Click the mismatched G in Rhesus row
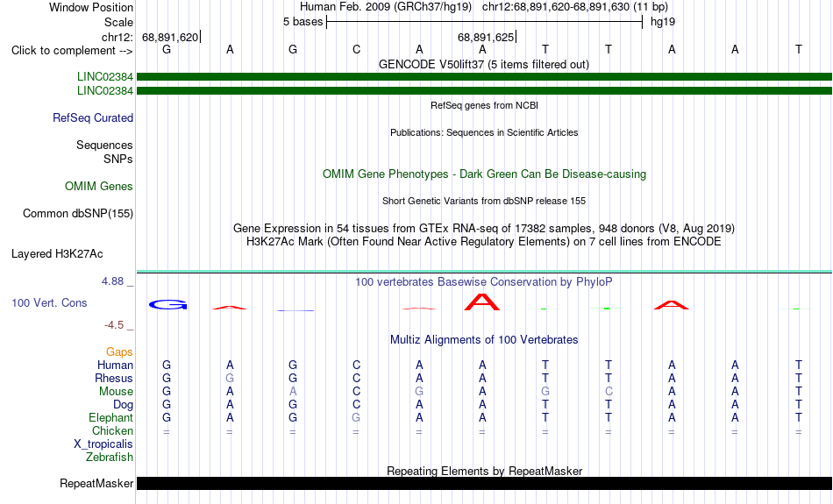The width and height of the screenshot is (833, 504). pyautogui.click(x=230, y=378)
